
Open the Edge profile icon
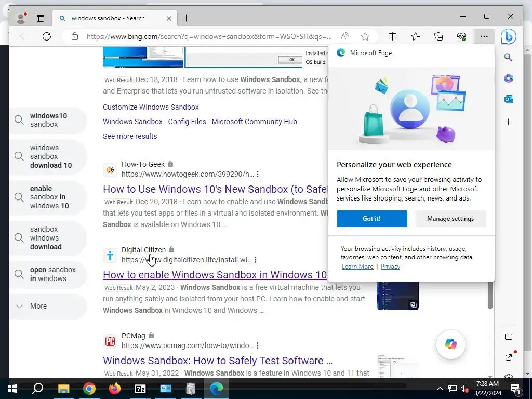[21, 18]
